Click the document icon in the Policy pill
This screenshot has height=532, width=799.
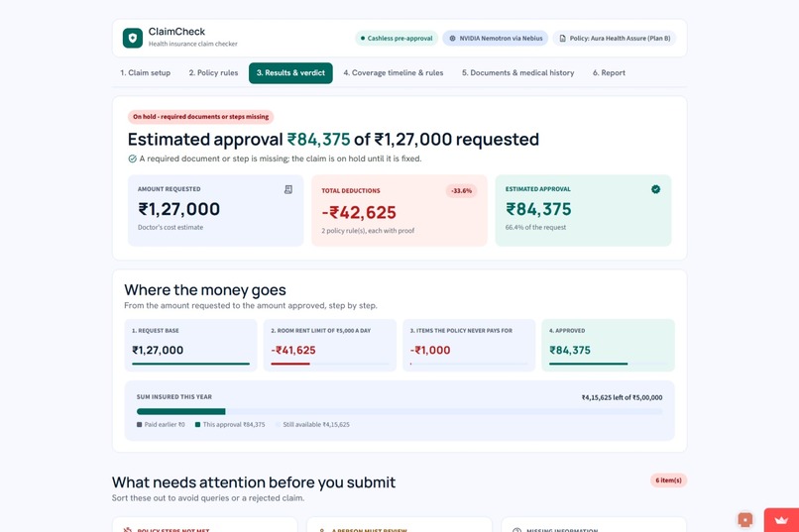pos(562,39)
